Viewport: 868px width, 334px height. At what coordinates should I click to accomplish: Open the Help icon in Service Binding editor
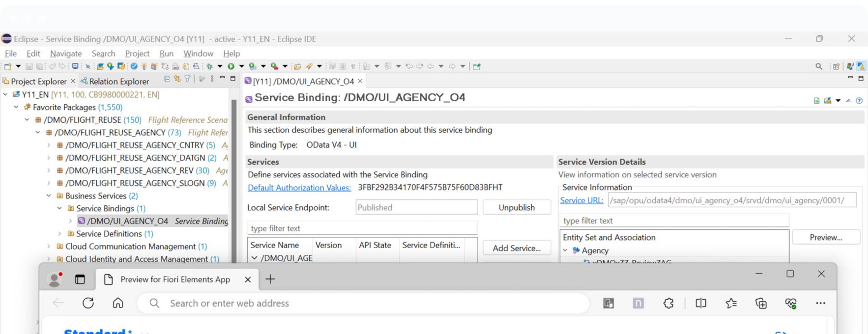pos(859,101)
